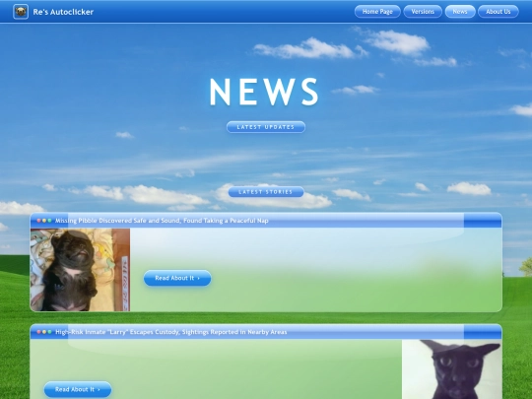The height and width of the screenshot is (399, 532).
Task: Open the Home Page nav item
Action: pos(377,12)
